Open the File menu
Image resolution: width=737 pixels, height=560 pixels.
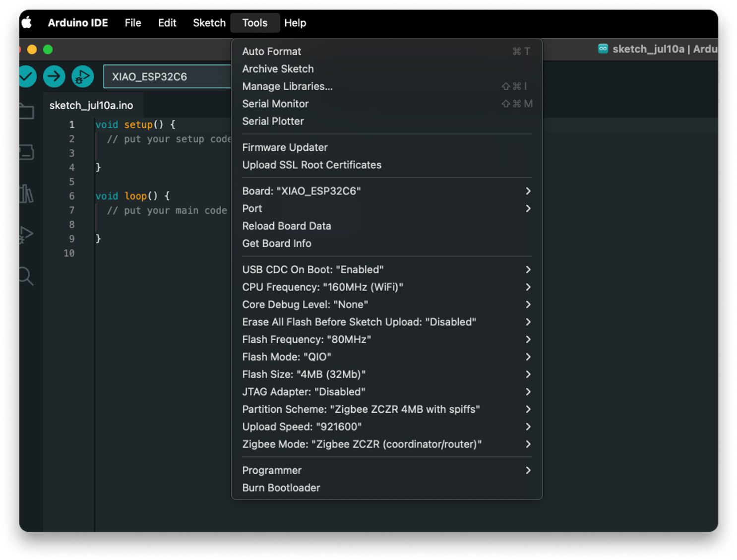(x=133, y=23)
